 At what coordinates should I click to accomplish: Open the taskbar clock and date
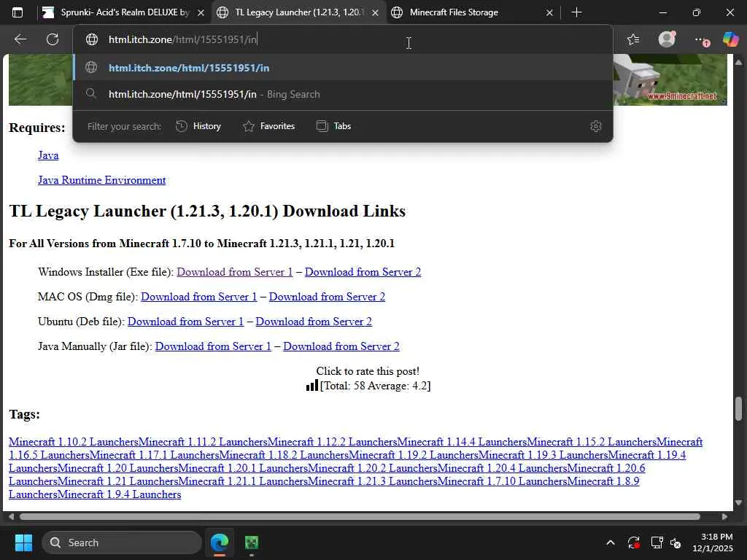[x=713, y=542]
